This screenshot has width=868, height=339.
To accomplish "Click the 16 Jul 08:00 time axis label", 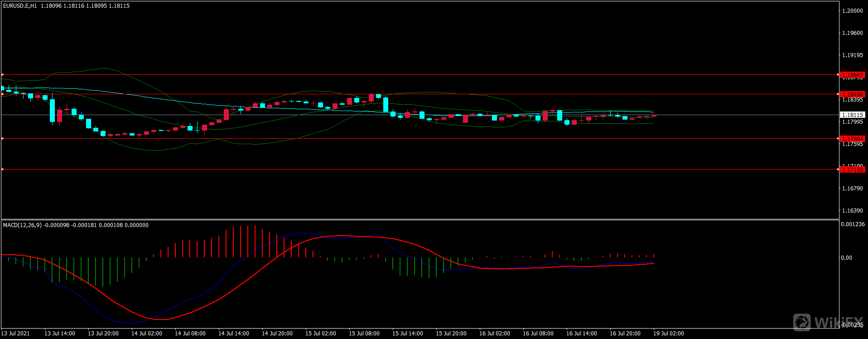I will point(538,334).
